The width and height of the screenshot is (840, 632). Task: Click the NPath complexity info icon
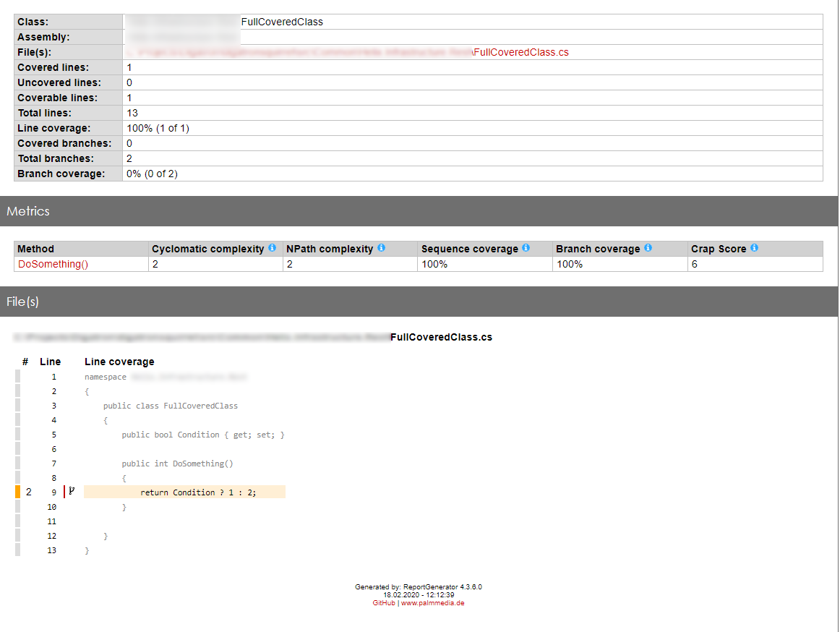[x=382, y=248]
